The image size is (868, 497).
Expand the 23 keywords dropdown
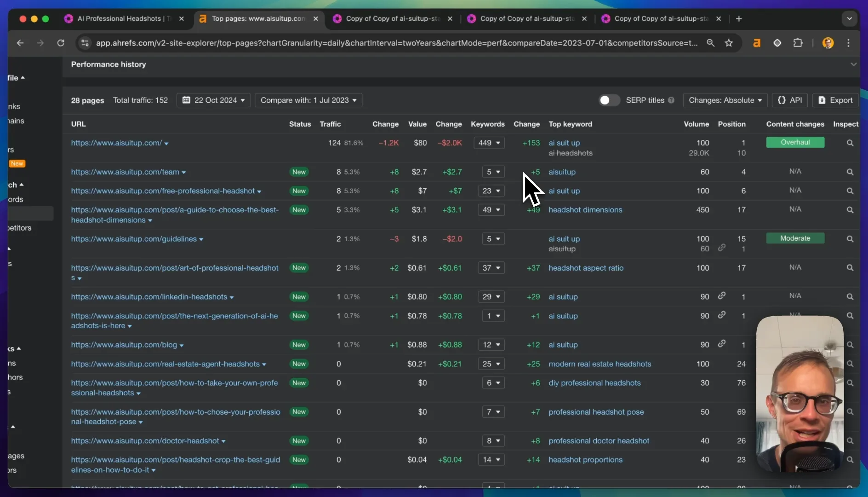(x=491, y=191)
